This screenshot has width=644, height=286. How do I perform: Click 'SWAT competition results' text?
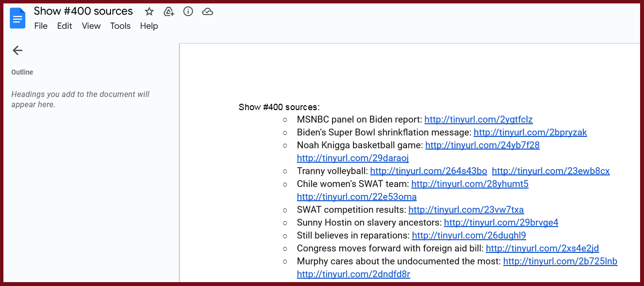click(x=351, y=210)
